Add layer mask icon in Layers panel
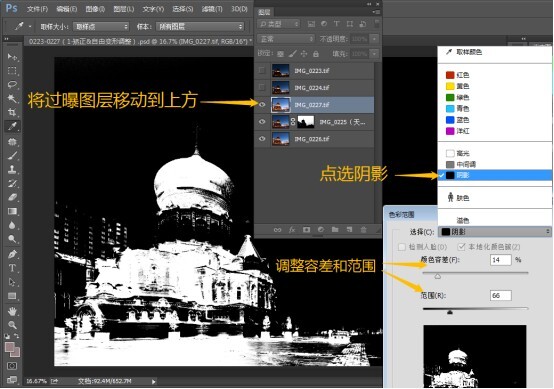 [x=306, y=230]
